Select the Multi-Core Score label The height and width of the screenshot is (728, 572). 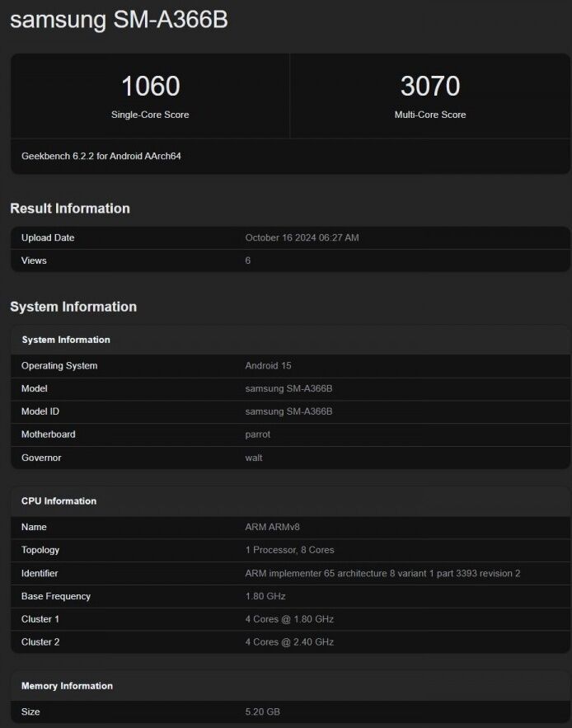click(x=429, y=115)
